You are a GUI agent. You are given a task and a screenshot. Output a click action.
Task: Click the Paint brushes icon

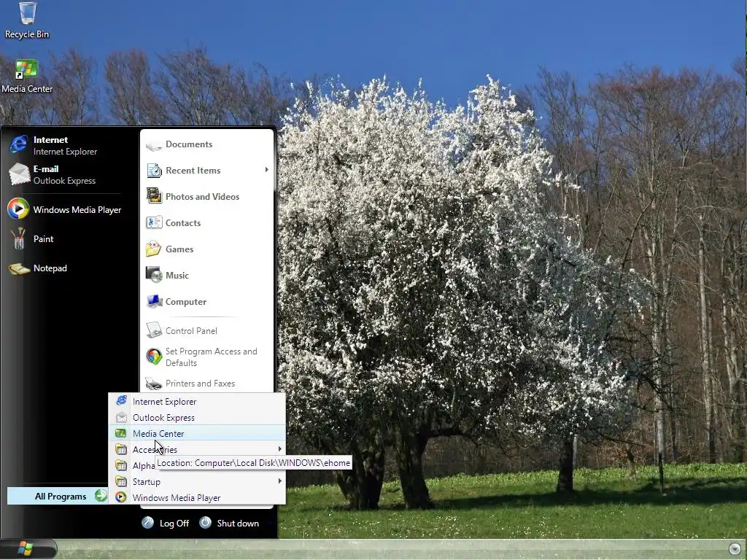(18, 238)
